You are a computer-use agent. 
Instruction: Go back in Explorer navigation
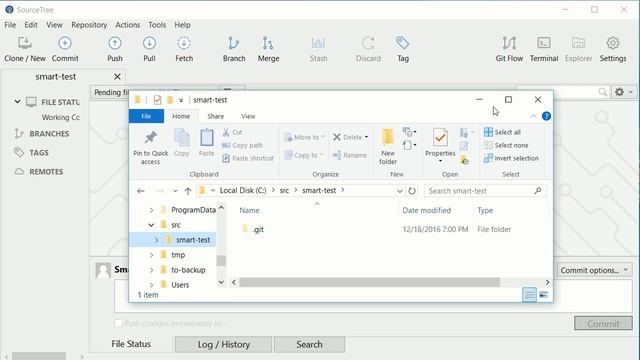coord(141,191)
